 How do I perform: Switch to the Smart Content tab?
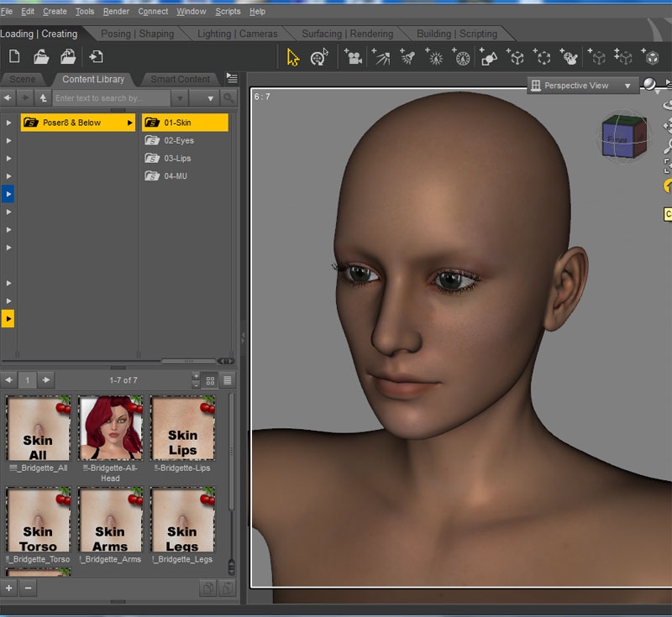tap(180, 79)
